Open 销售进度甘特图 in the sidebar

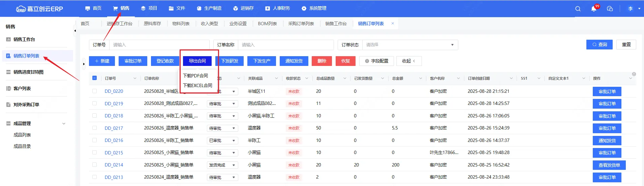(28, 72)
